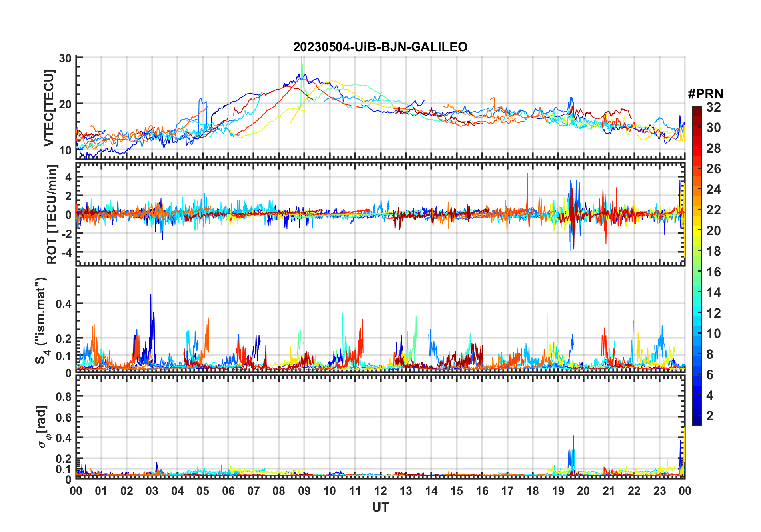Click colorbar tick label 24
This screenshot has height=532, width=761.
(713, 189)
